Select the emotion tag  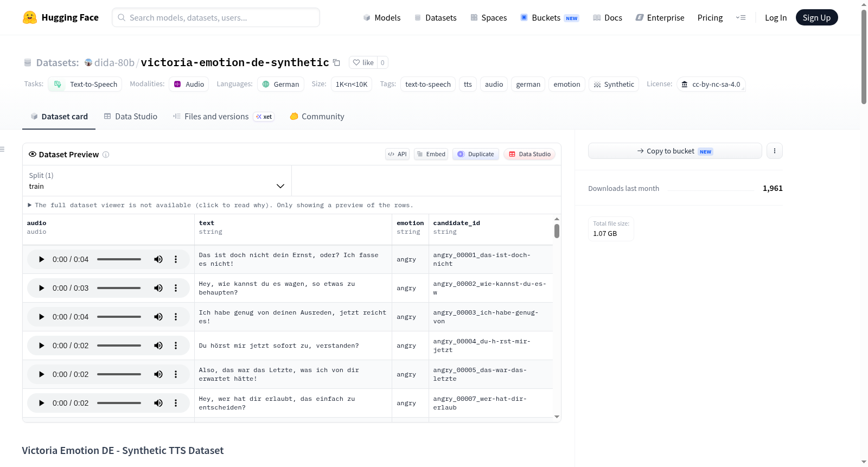point(567,84)
